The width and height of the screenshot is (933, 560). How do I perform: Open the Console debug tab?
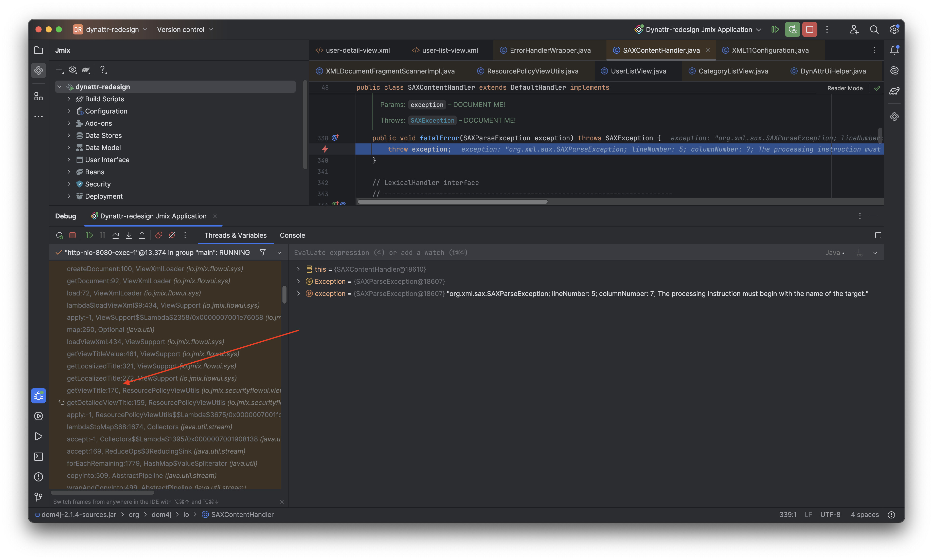click(x=292, y=235)
